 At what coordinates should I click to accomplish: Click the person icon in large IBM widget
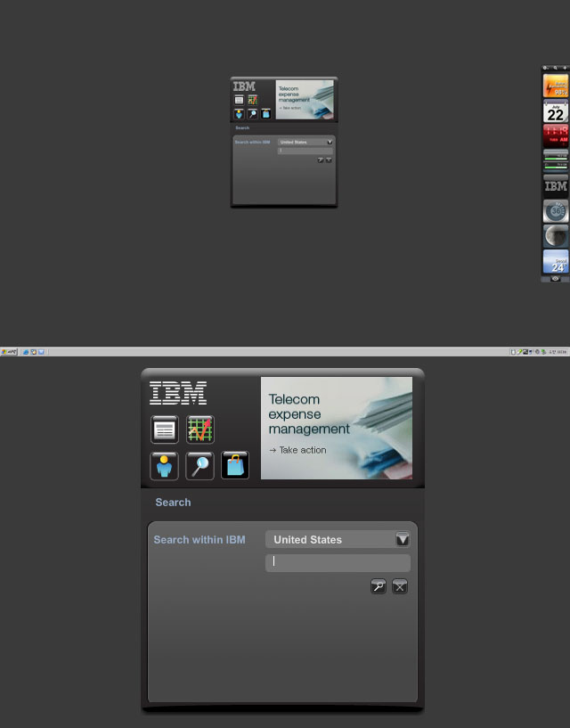[164, 466]
